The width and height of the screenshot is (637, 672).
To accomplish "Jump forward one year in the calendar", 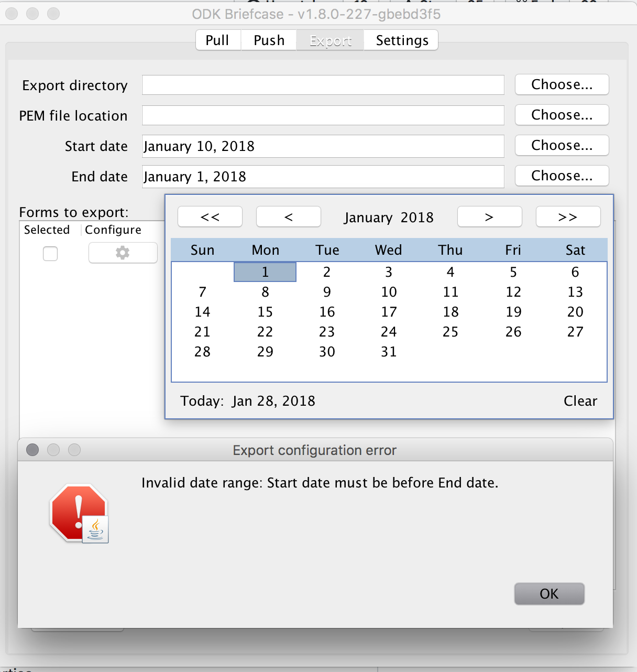I will click(568, 216).
